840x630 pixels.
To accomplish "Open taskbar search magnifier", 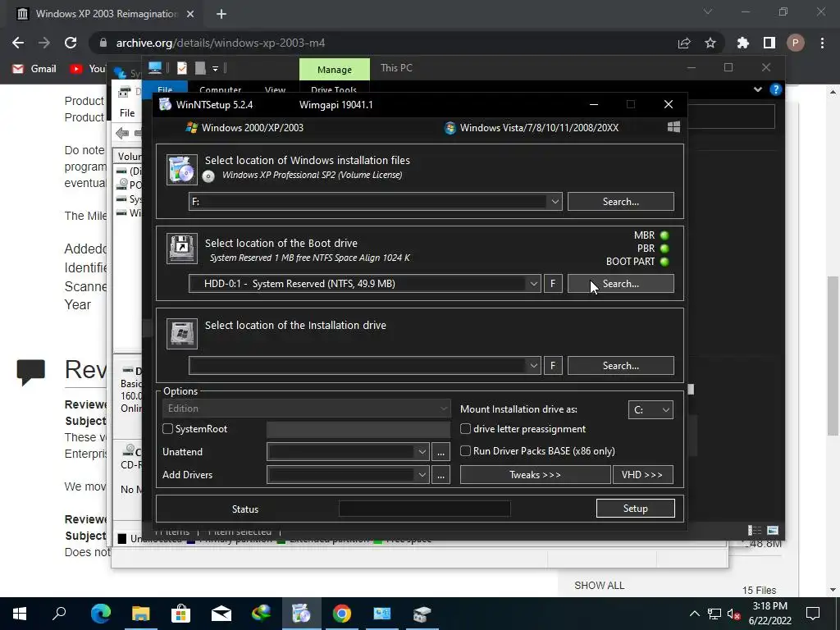I will (x=59, y=614).
